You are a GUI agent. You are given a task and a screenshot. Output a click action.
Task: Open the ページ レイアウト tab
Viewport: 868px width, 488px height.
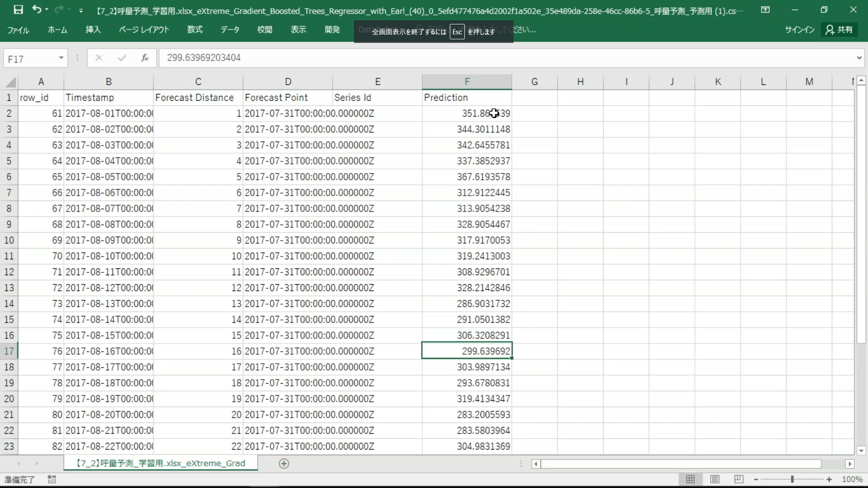(144, 30)
